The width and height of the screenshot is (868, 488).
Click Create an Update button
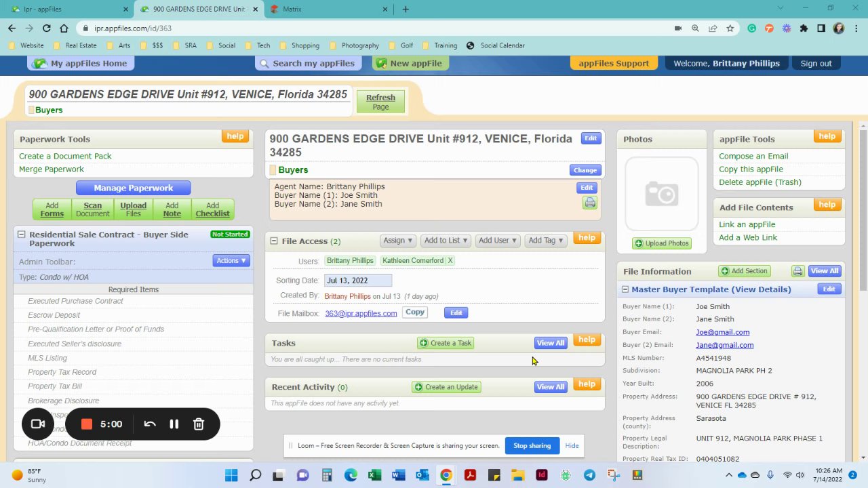tap(446, 387)
